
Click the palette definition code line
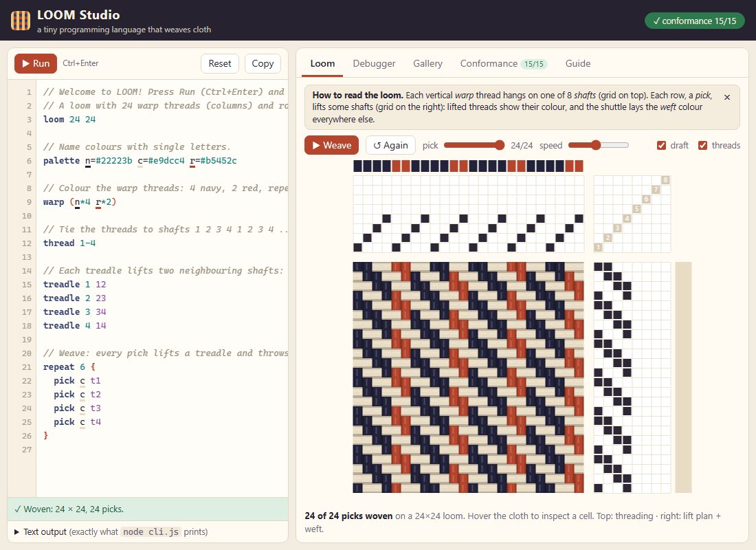point(140,161)
